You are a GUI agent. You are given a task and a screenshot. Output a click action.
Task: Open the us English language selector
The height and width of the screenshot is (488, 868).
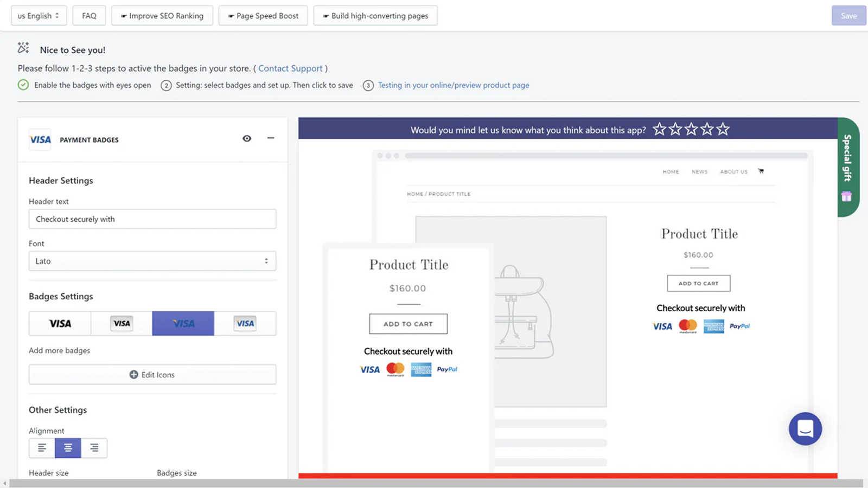(39, 16)
